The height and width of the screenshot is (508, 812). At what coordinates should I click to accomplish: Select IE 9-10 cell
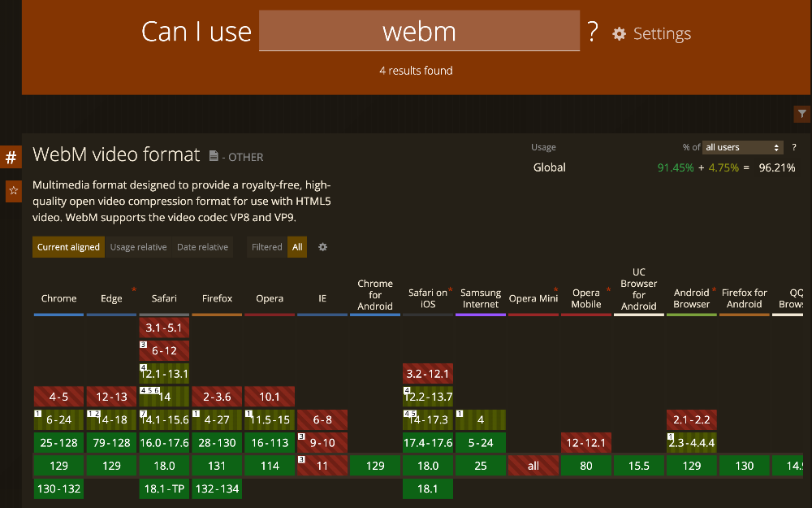pos(322,443)
